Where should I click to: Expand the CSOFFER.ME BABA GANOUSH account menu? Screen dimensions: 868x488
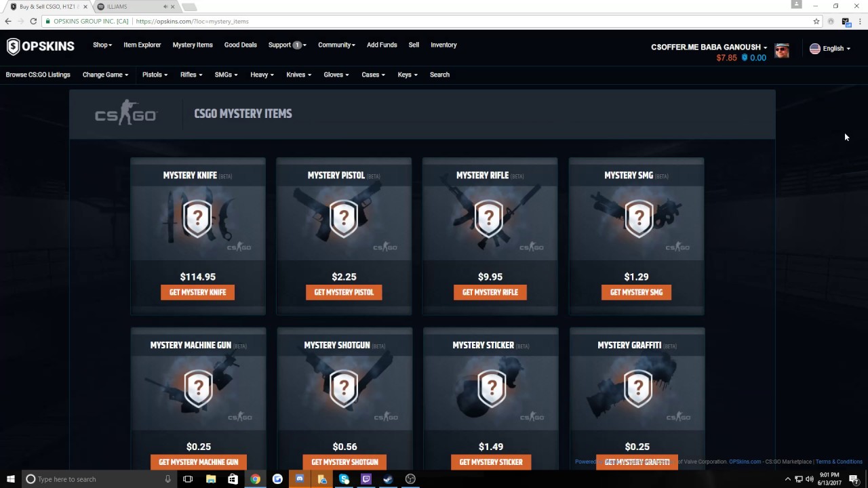tap(709, 47)
